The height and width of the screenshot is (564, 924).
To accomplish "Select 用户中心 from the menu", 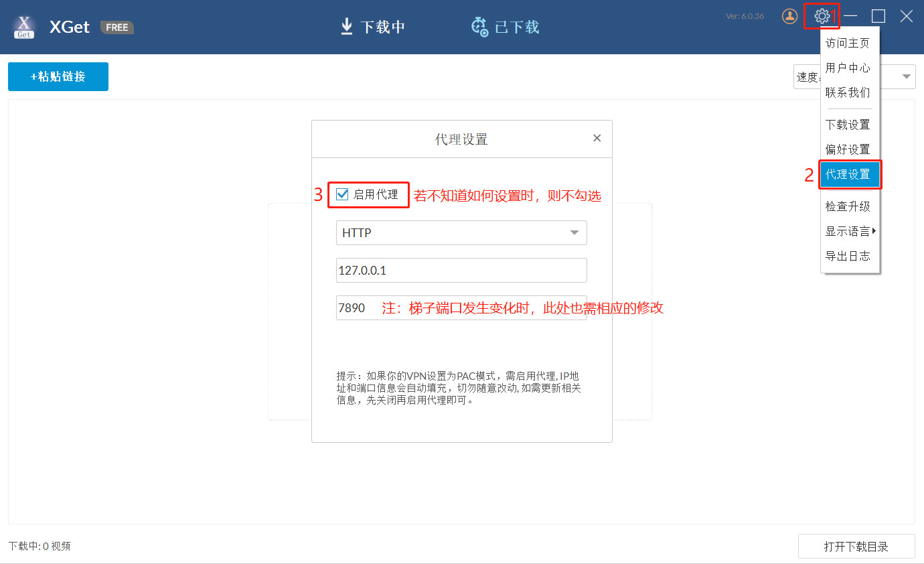I will [848, 68].
